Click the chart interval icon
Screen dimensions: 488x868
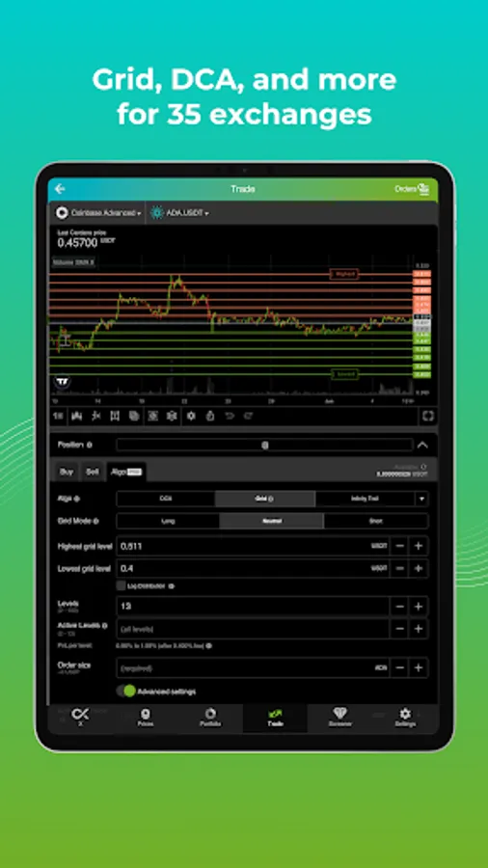click(58, 416)
